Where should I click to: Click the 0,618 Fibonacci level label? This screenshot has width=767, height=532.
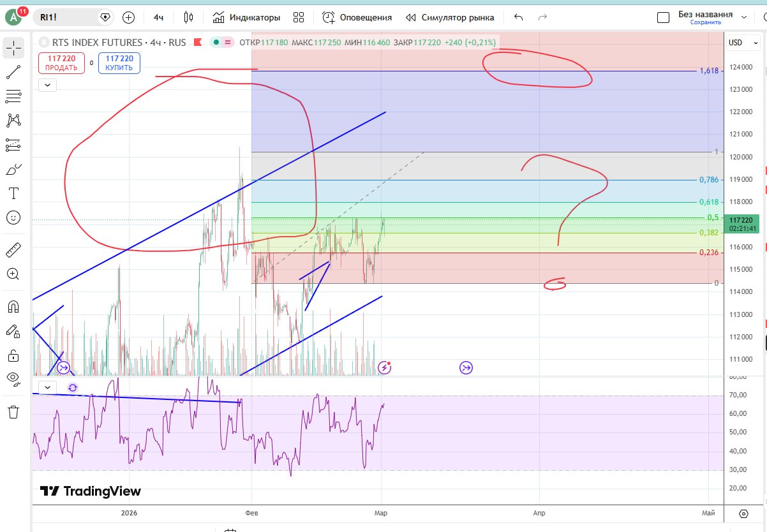click(x=709, y=202)
